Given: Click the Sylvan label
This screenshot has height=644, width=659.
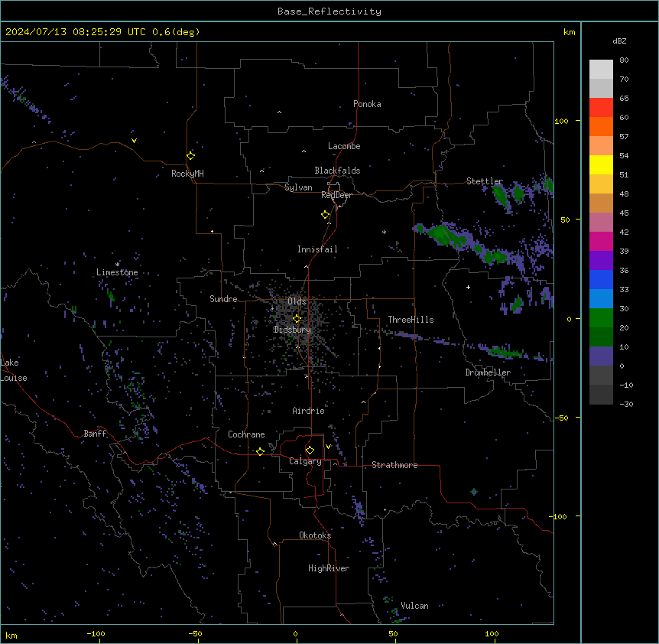Looking at the screenshot, I should pyautogui.click(x=298, y=187).
